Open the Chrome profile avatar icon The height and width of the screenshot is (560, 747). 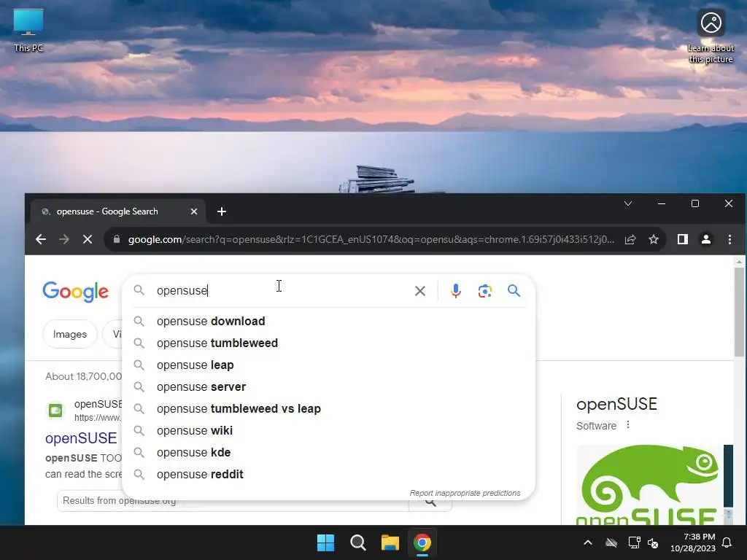pyautogui.click(x=706, y=239)
